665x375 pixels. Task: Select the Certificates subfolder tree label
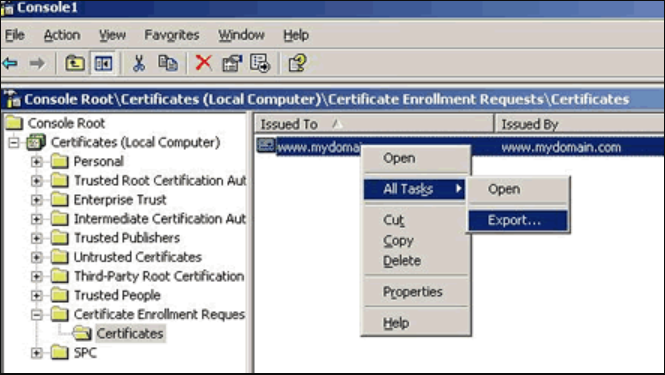[x=130, y=333]
